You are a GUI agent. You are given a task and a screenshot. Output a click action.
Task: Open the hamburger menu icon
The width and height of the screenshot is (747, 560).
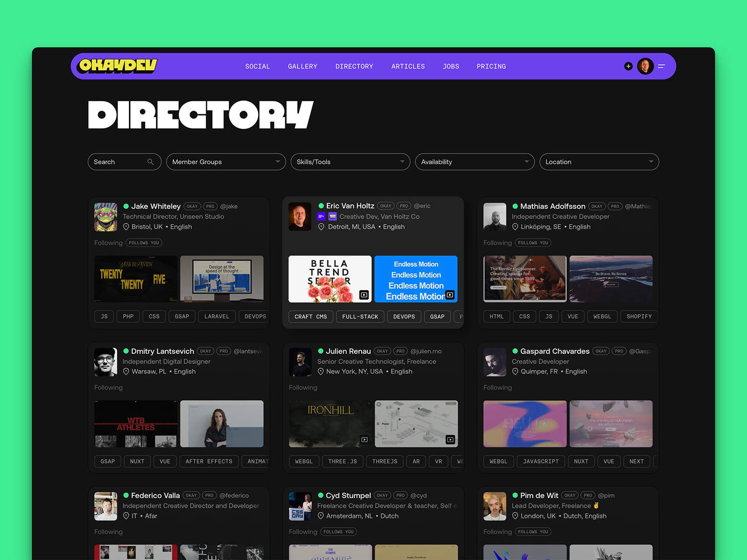662,66
